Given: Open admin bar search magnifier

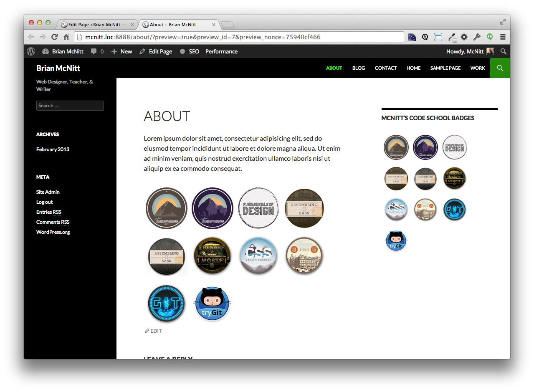Looking at the screenshot, I should click(504, 51).
